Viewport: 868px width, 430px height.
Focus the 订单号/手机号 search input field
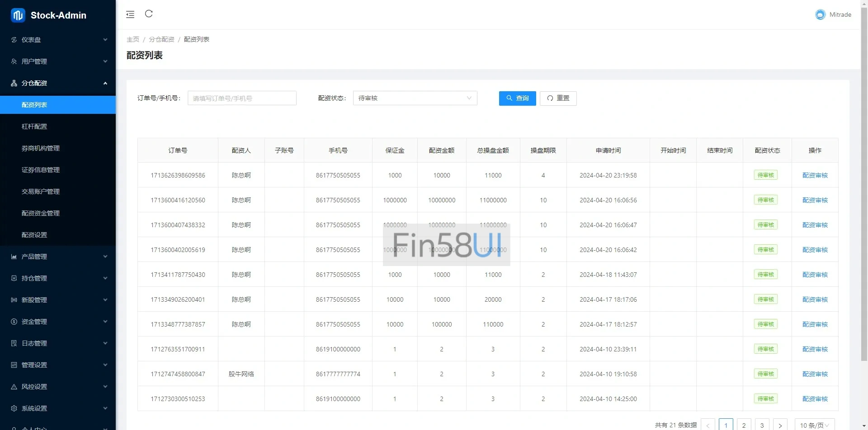click(x=242, y=98)
